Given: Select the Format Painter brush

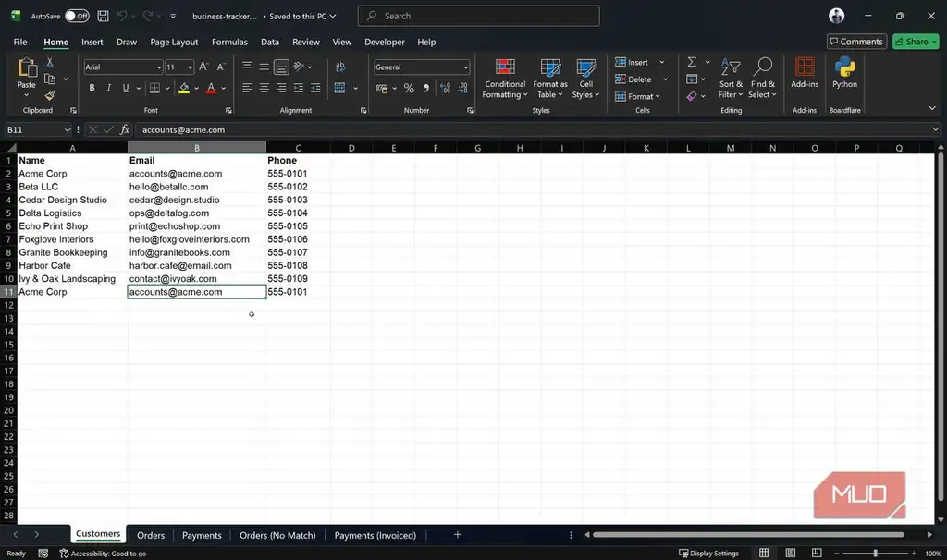Looking at the screenshot, I should (x=50, y=95).
